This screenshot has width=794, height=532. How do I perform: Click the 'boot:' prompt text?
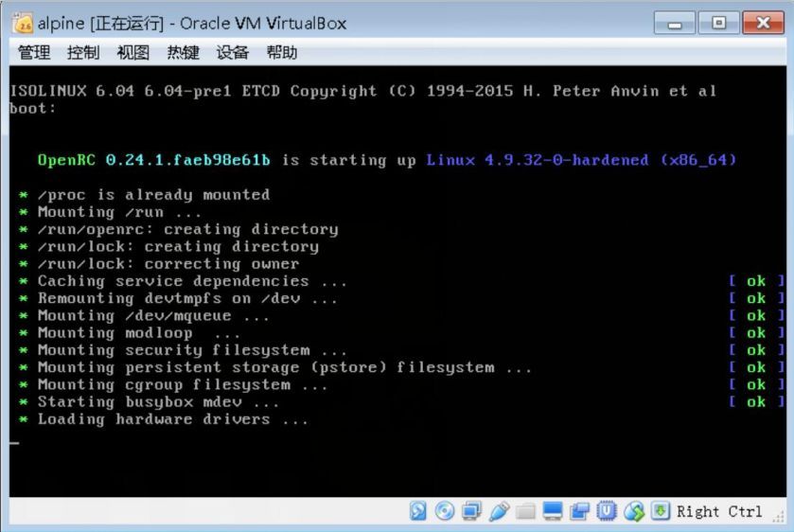tap(32, 109)
